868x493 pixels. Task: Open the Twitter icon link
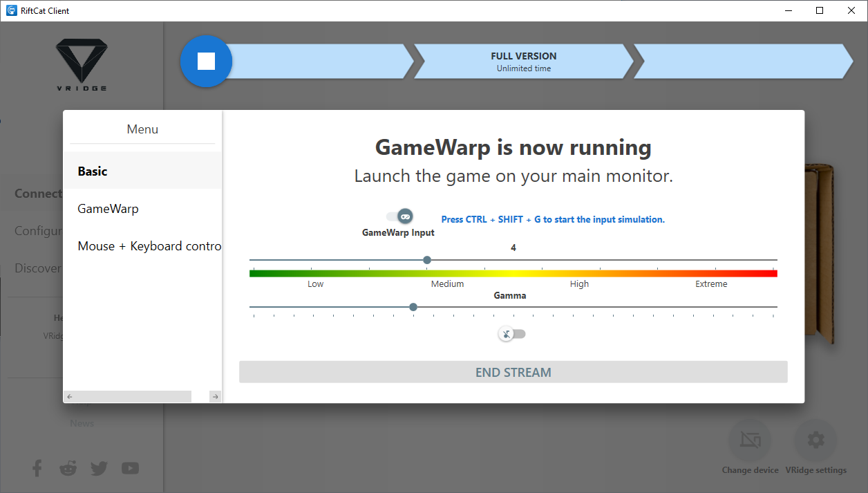tap(99, 468)
